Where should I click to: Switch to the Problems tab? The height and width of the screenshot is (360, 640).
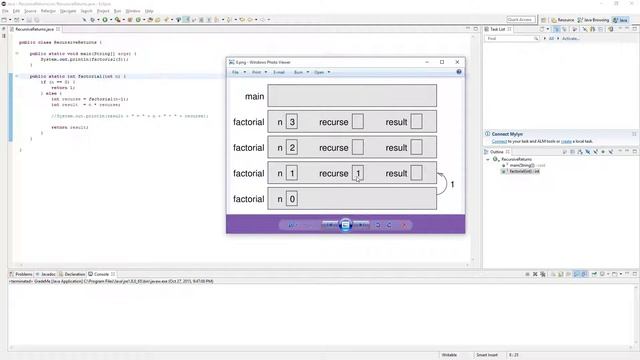pos(21,274)
